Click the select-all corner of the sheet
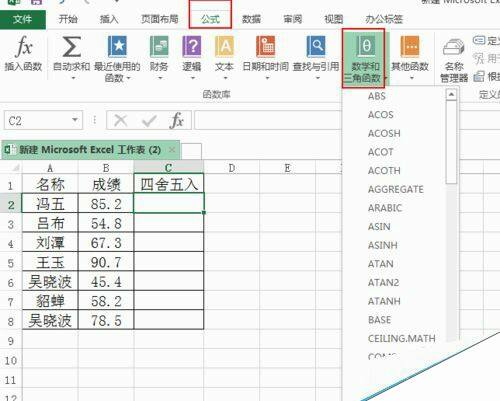 (11, 167)
